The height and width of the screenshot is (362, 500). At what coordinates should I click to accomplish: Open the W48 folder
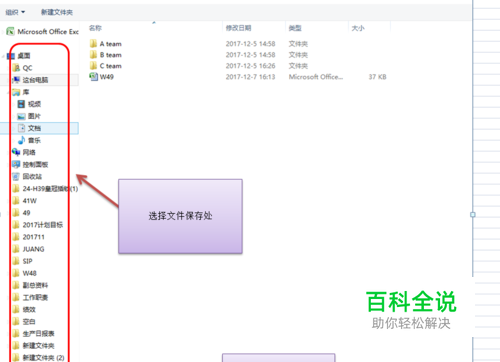pos(25,273)
